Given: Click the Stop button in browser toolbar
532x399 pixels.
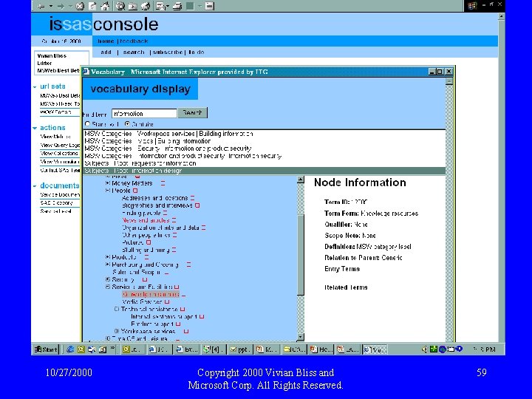Looking at the screenshot, I should coord(80,6).
